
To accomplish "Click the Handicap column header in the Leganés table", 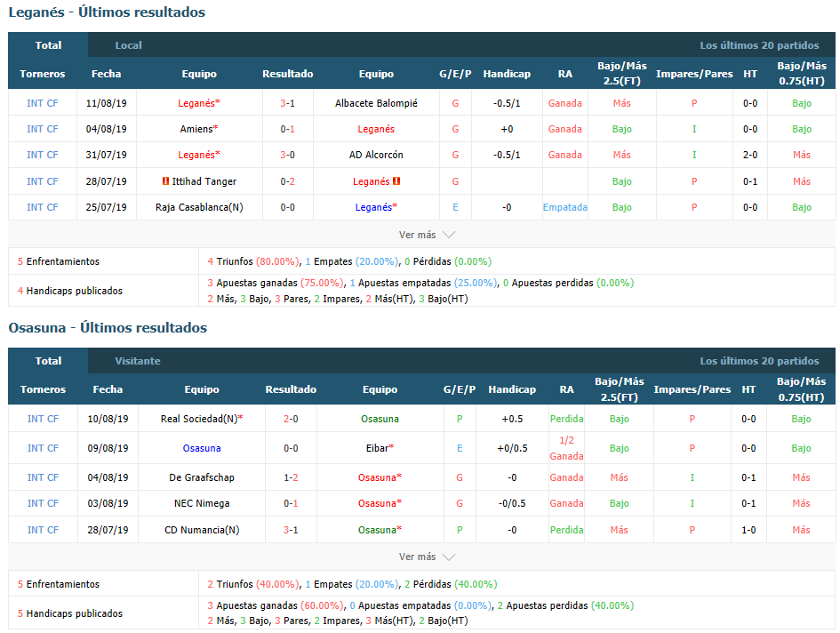I will pos(507,74).
